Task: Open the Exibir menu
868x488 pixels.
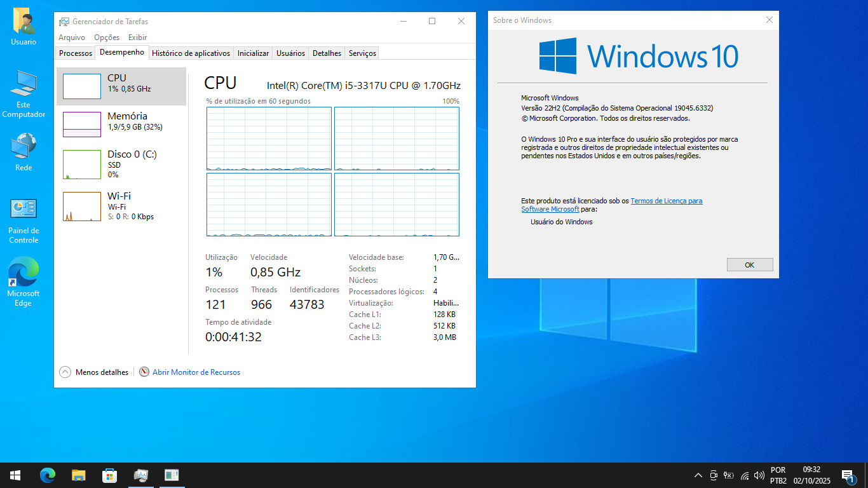Action: coord(137,37)
